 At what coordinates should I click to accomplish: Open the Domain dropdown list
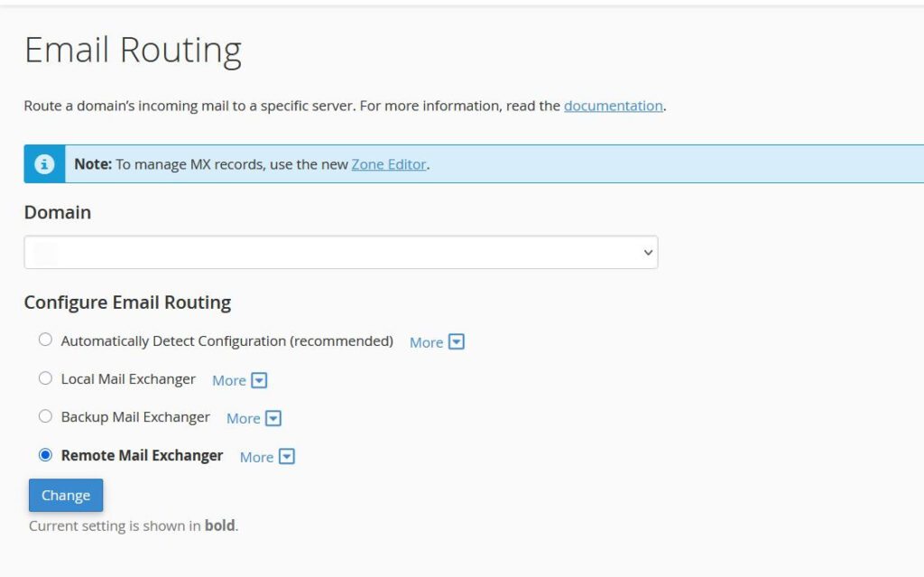340,253
